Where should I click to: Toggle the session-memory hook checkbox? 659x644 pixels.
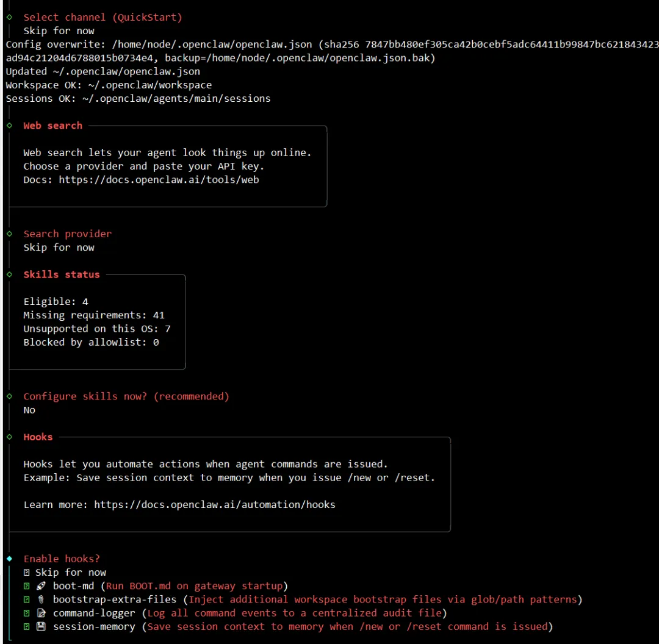click(x=26, y=626)
